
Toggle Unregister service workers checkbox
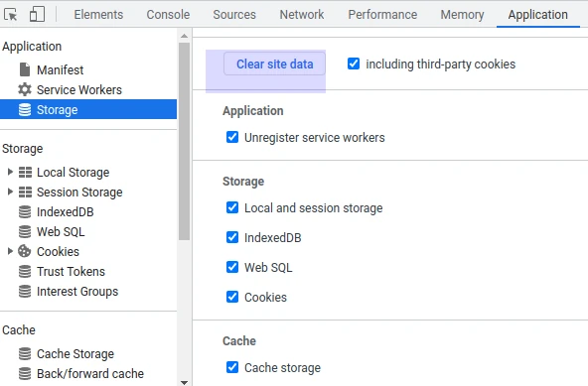pos(232,137)
